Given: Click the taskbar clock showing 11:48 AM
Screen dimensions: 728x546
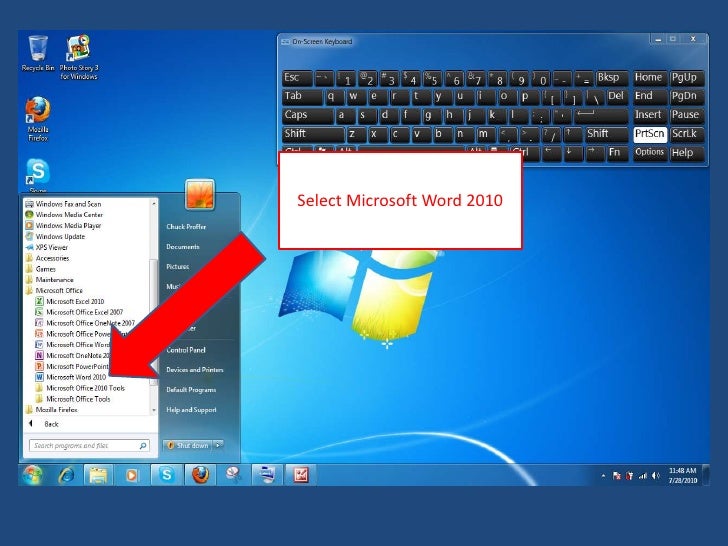Looking at the screenshot, I should [x=682, y=475].
